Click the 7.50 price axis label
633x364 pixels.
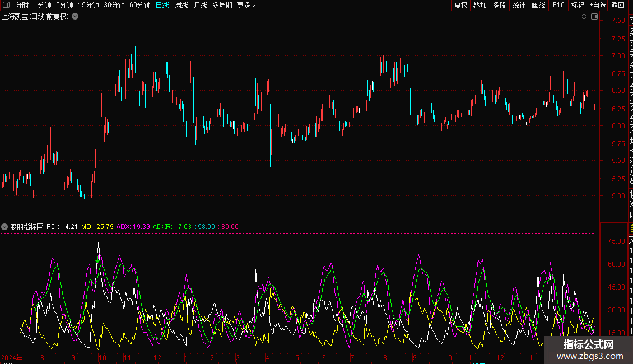[x=618, y=21]
